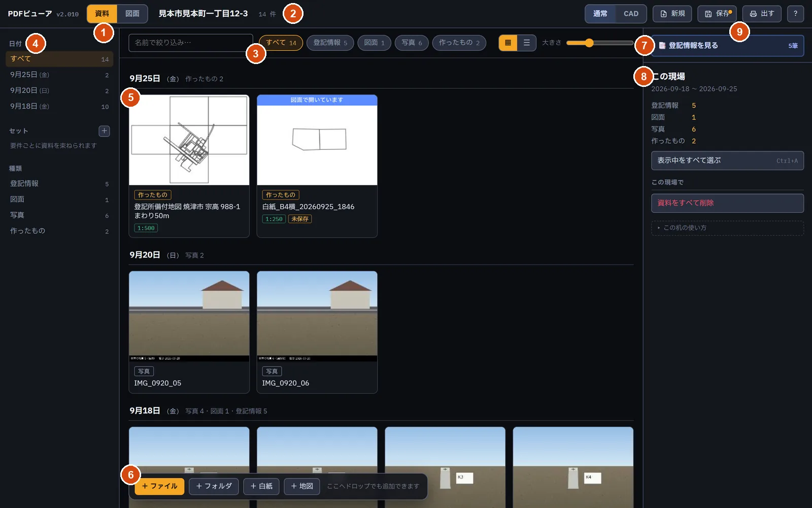Viewport: 812px width, 508px height.
Task: Open the 出す print/export button
Action: pyautogui.click(x=762, y=14)
